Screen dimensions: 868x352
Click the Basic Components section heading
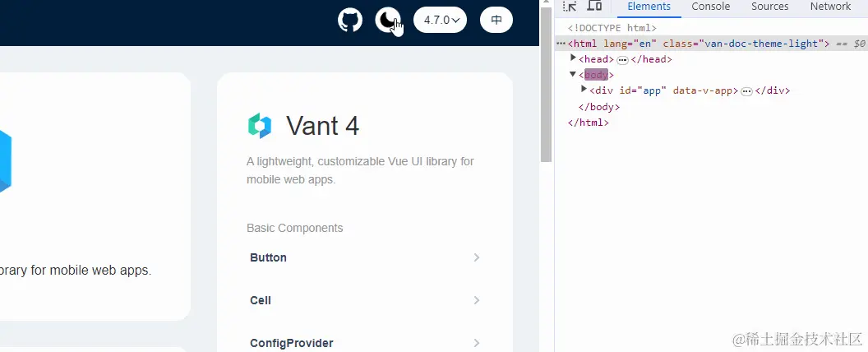294,228
